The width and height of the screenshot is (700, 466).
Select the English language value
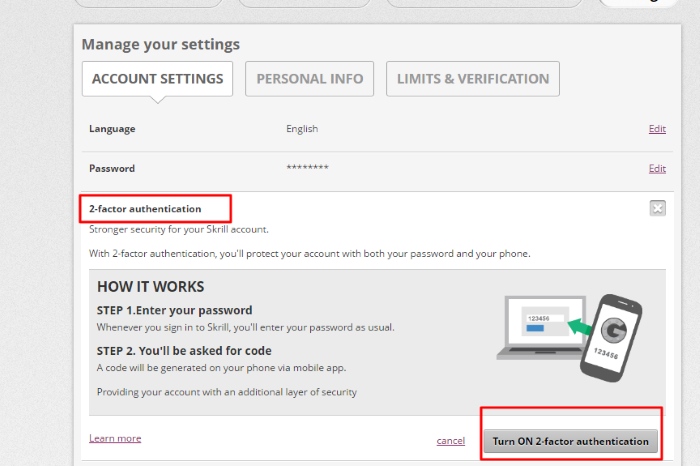302,129
